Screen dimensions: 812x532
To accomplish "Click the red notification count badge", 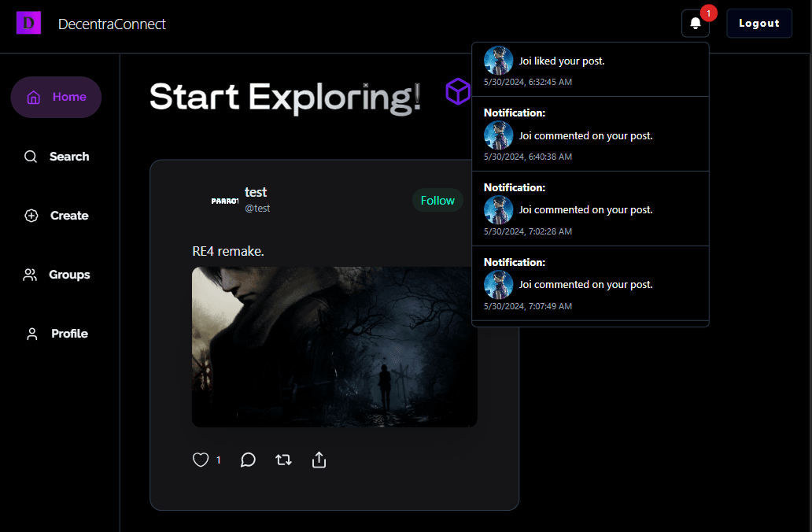I will 708,13.
